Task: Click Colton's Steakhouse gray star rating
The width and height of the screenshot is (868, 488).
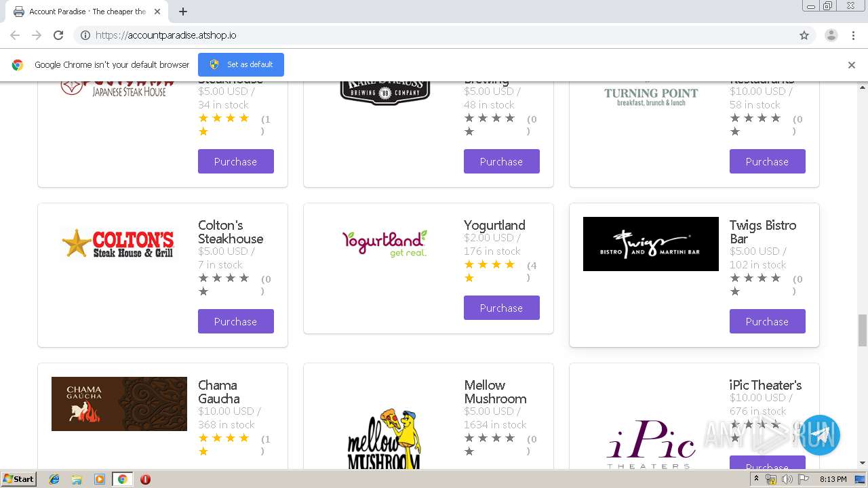Action: pos(224,285)
